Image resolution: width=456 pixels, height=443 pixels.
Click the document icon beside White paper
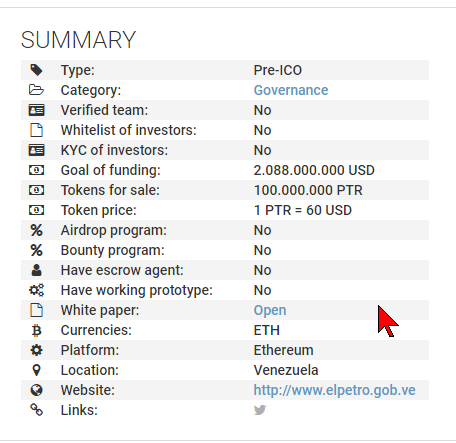[36, 310]
